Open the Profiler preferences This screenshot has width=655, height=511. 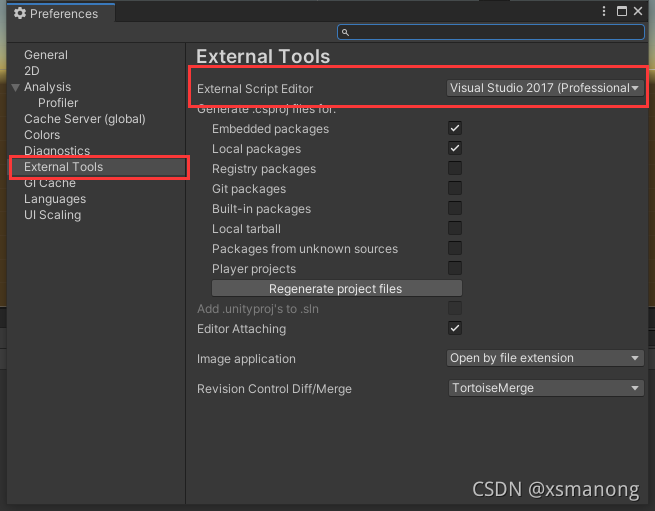(x=58, y=103)
